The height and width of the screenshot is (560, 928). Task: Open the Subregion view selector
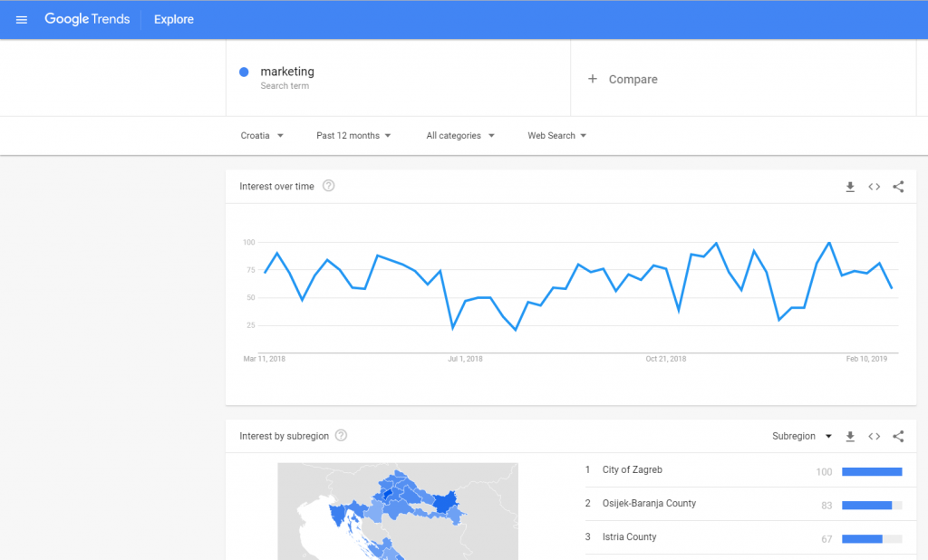click(802, 436)
